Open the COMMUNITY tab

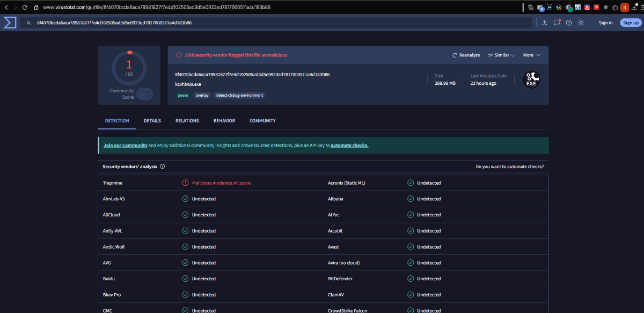pos(262,121)
